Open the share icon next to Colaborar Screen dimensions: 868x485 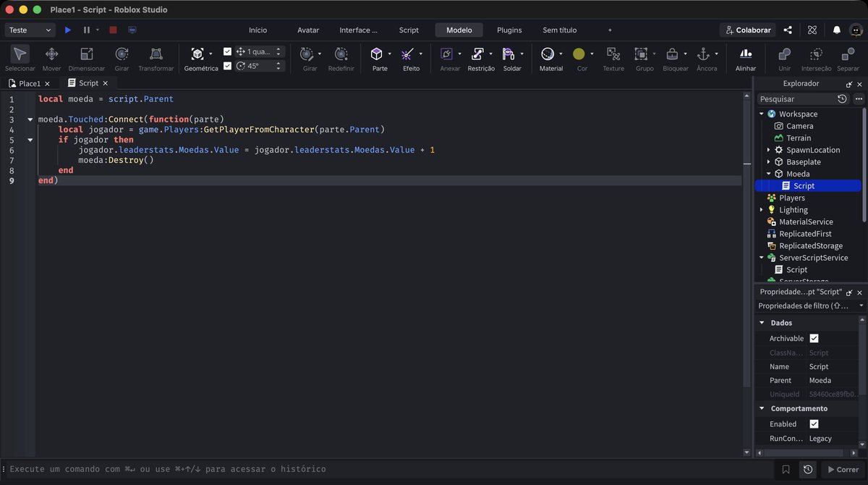point(788,30)
